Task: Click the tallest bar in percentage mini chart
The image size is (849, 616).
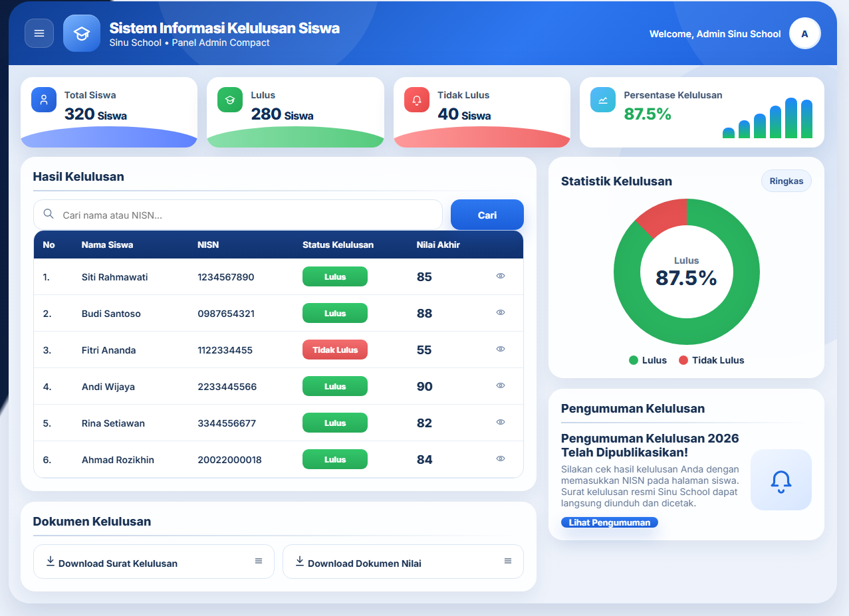Action: tap(791, 118)
